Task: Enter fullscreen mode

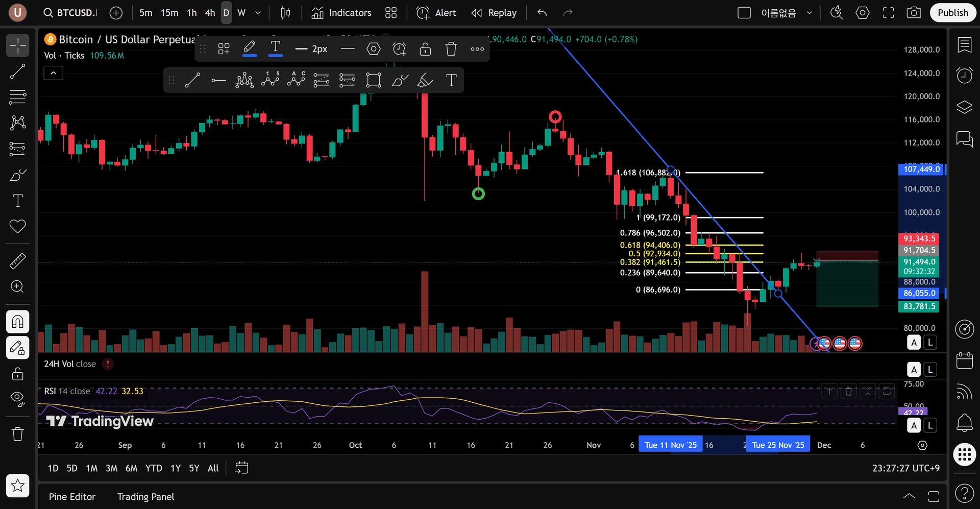Action: [888, 13]
